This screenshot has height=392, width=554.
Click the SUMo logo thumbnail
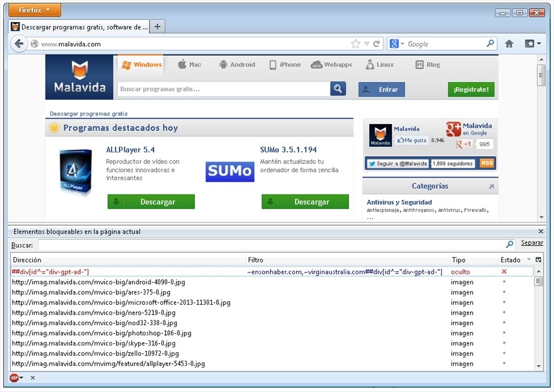click(230, 171)
